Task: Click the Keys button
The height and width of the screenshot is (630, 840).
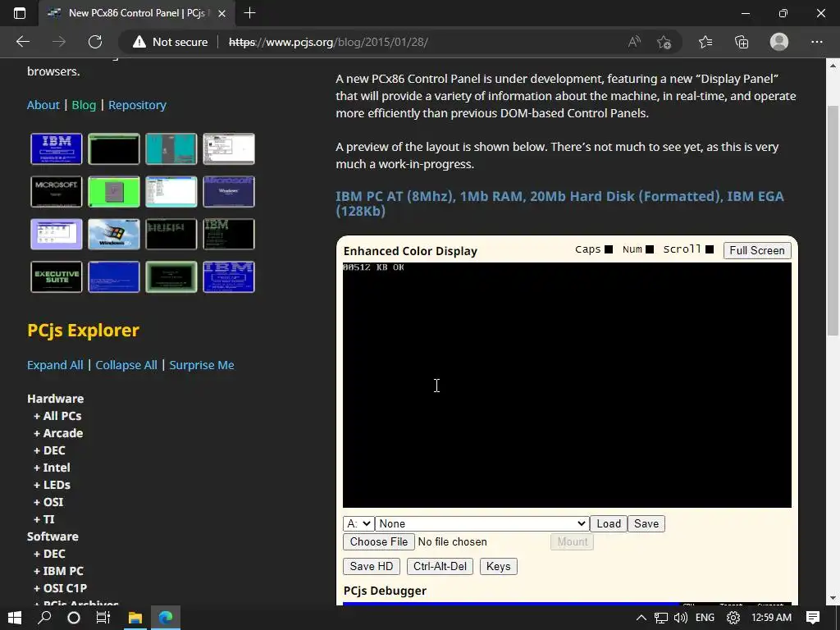Action: click(x=498, y=566)
